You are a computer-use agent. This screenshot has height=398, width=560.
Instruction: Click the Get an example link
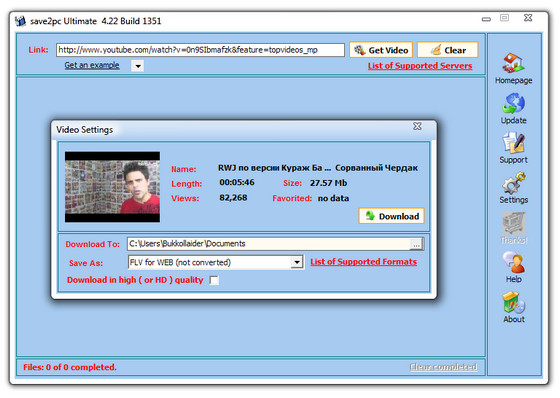coord(92,65)
